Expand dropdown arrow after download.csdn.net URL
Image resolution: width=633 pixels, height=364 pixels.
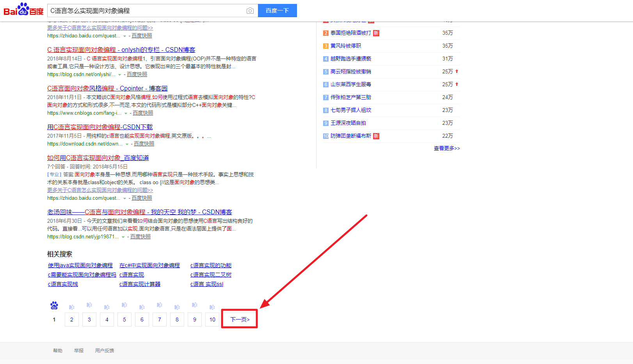(x=127, y=144)
